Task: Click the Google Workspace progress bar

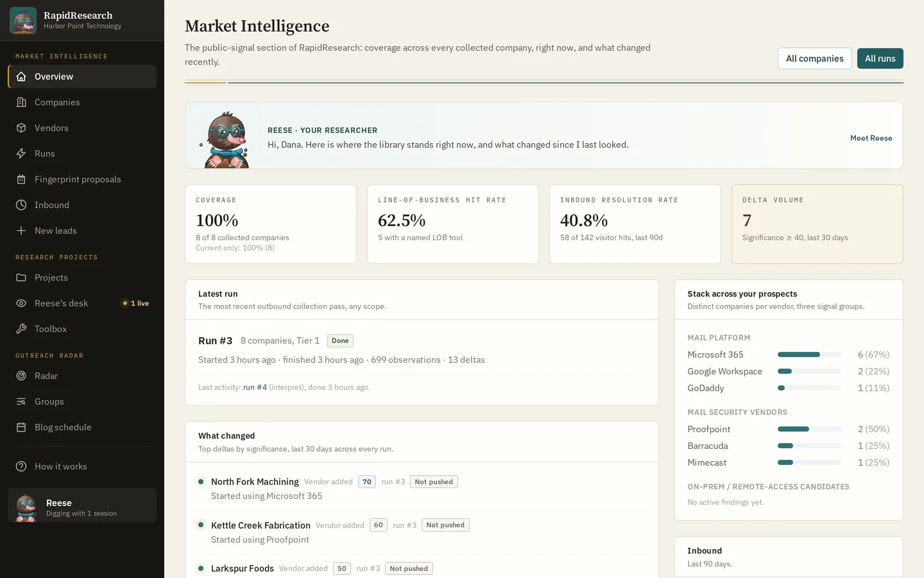Action: pyautogui.click(x=809, y=371)
